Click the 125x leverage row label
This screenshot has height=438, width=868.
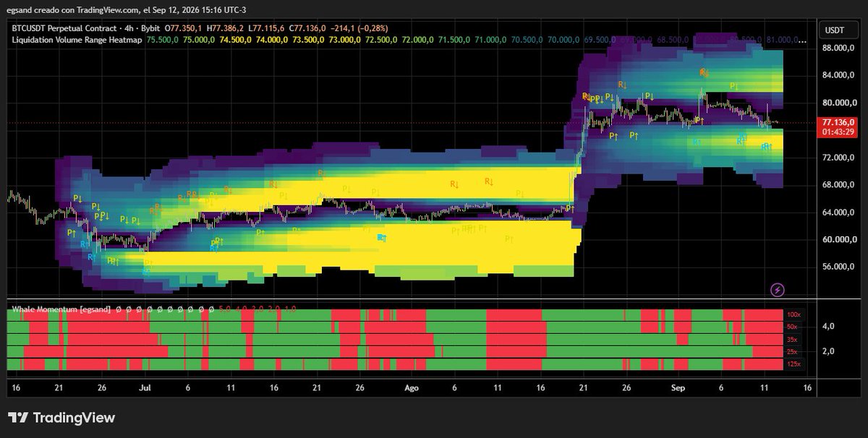point(793,364)
